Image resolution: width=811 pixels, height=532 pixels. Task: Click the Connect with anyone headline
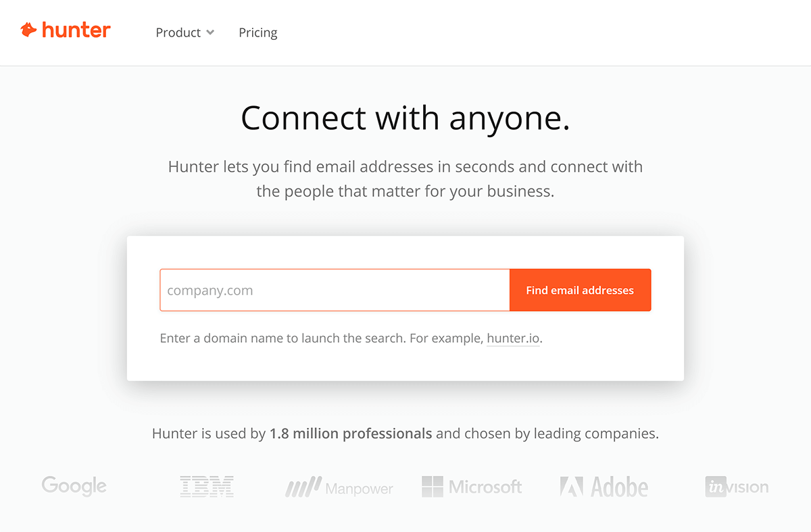pyautogui.click(x=405, y=119)
